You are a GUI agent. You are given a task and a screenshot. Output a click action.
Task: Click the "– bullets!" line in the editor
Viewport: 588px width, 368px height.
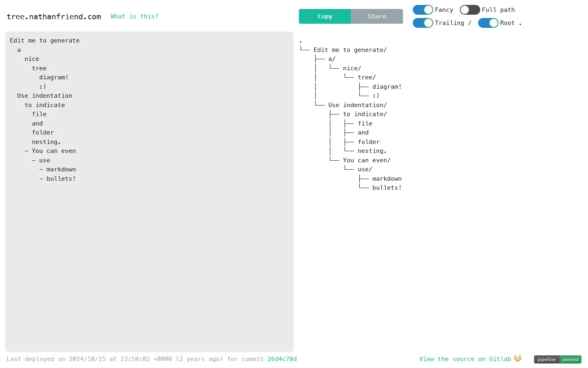pyautogui.click(x=58, y=179)
